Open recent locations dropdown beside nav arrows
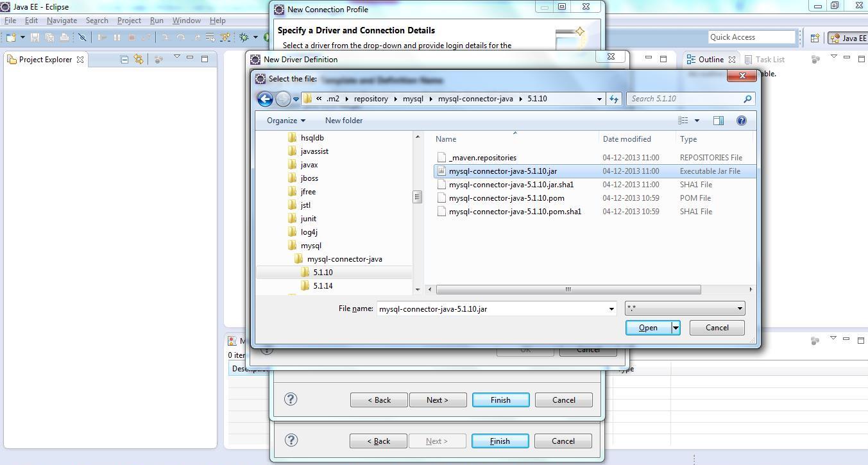The width and height of the screenshot is (868, 465). [296, 99]
